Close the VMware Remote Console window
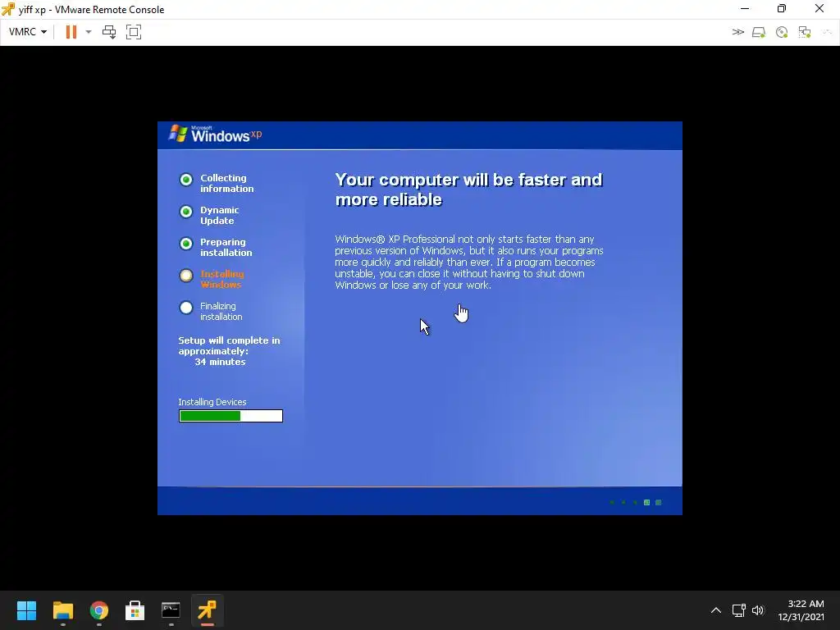This screenshot has height=630, width=840. [x=819, y=8]
